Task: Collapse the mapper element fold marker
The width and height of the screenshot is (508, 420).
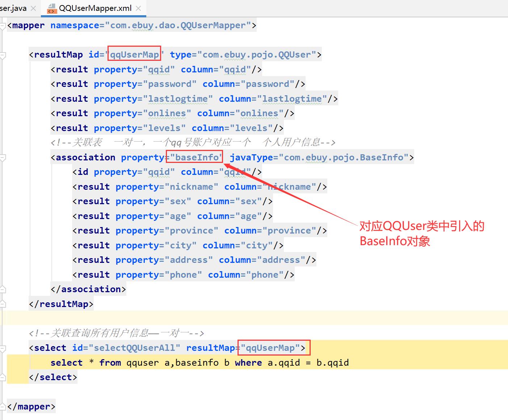Action: [3, 26]
